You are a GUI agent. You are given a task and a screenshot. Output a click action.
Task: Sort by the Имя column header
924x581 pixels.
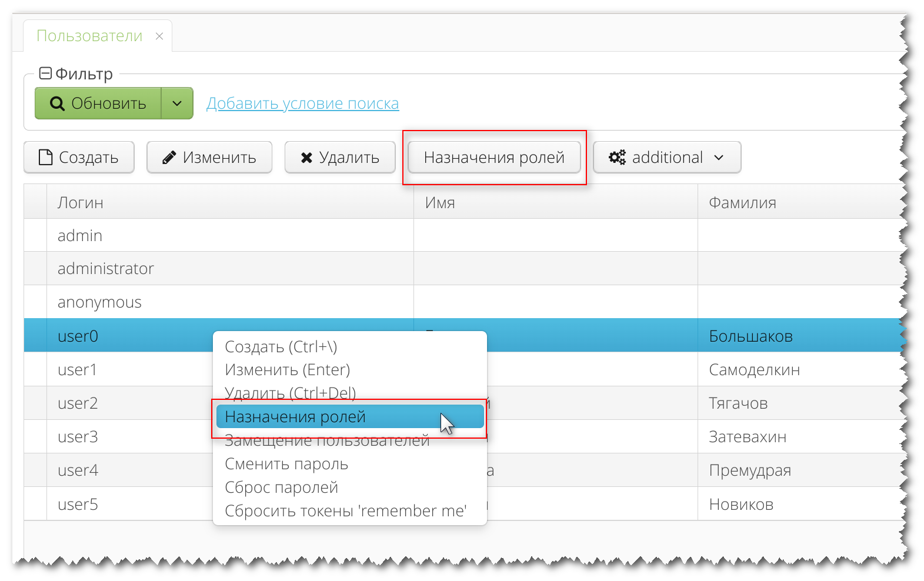(556, 202)
